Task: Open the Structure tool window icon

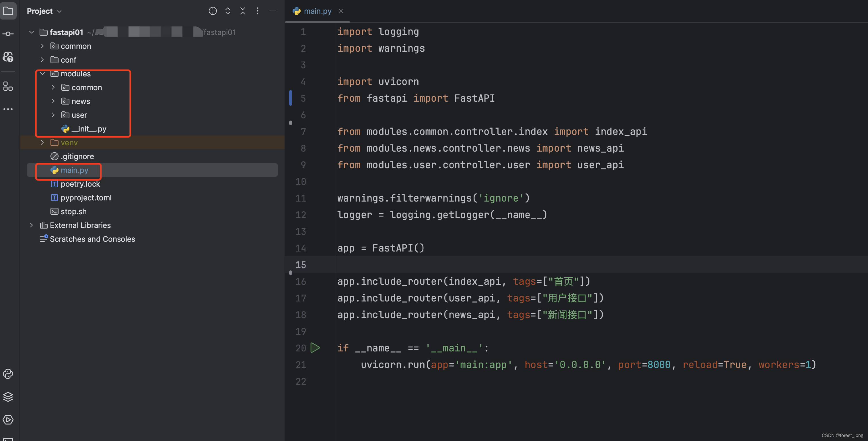Action: [x=8, y=86]
